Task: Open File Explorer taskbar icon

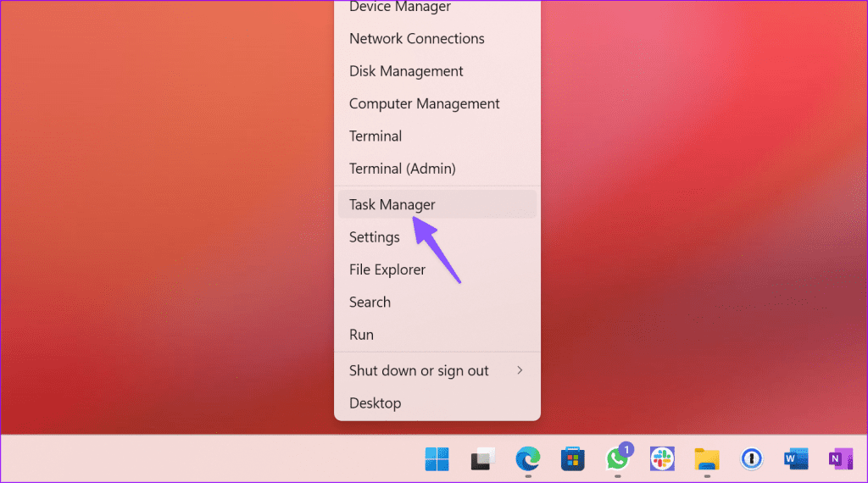Action: click(x=707, y=458)
